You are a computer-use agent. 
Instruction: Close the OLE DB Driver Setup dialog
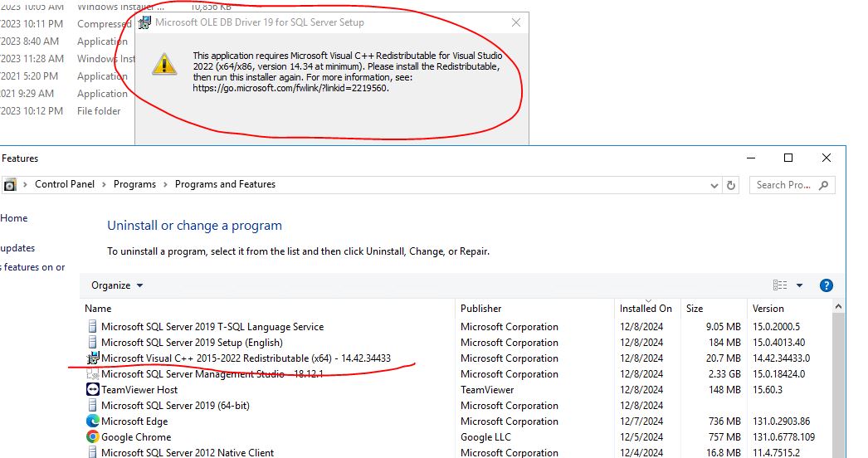pyautogui.click(x=516, y=22)
